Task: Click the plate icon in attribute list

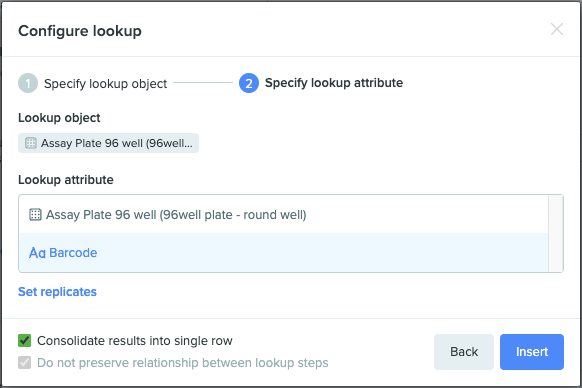Action: tap(35, 215)
